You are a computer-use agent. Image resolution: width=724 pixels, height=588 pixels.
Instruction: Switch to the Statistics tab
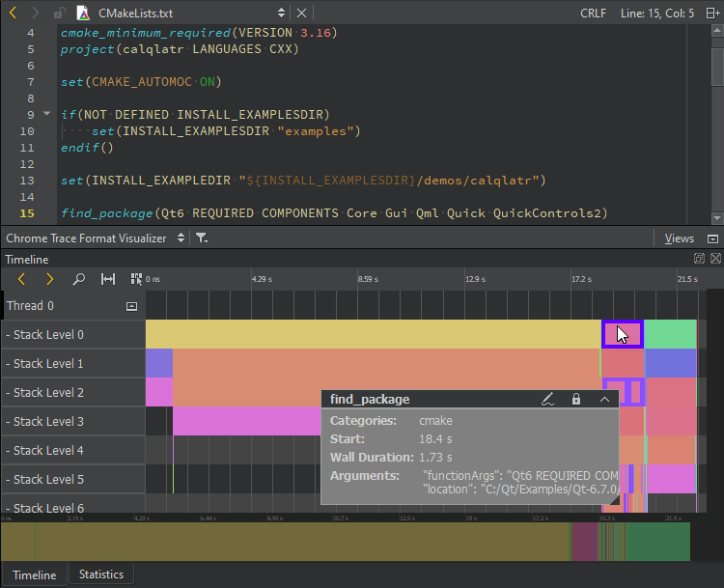101,574
